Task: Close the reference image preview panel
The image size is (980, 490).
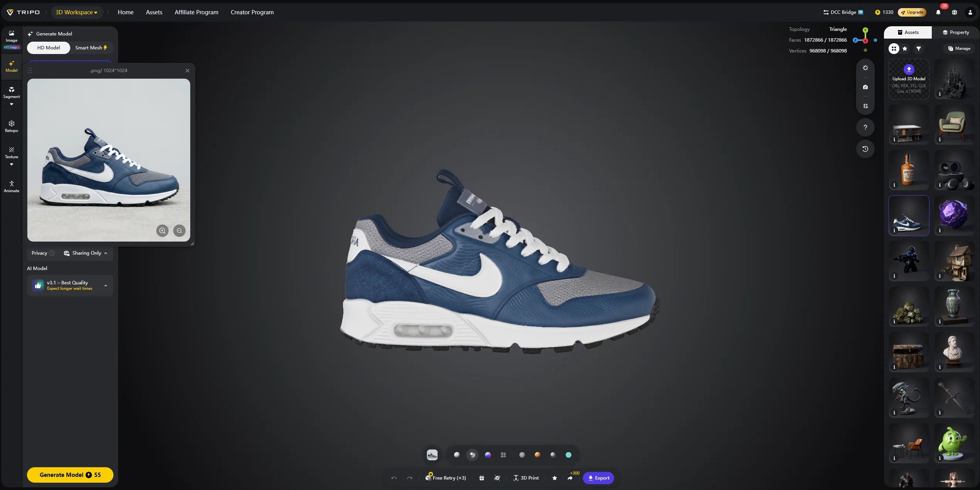Action: coord(188,71)
